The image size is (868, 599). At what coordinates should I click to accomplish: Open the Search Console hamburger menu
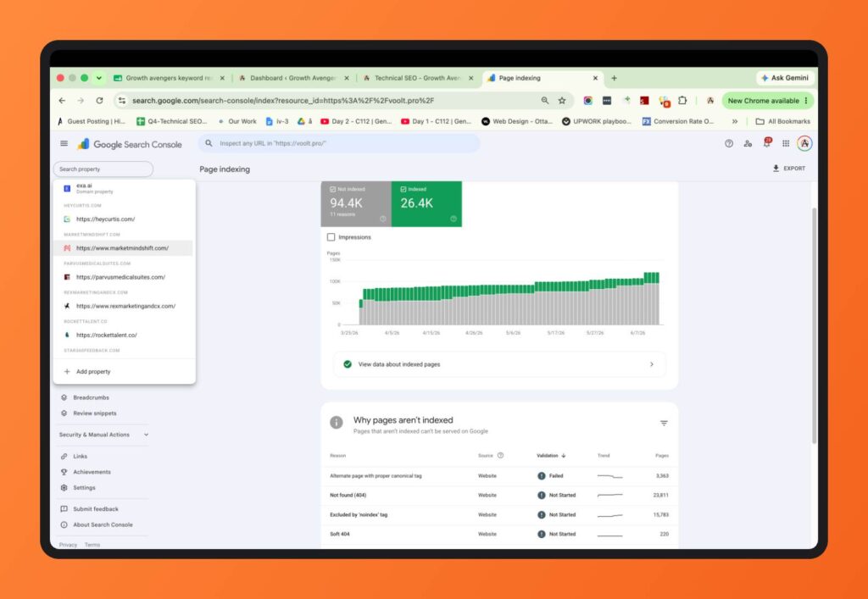(x=64, y=144)
